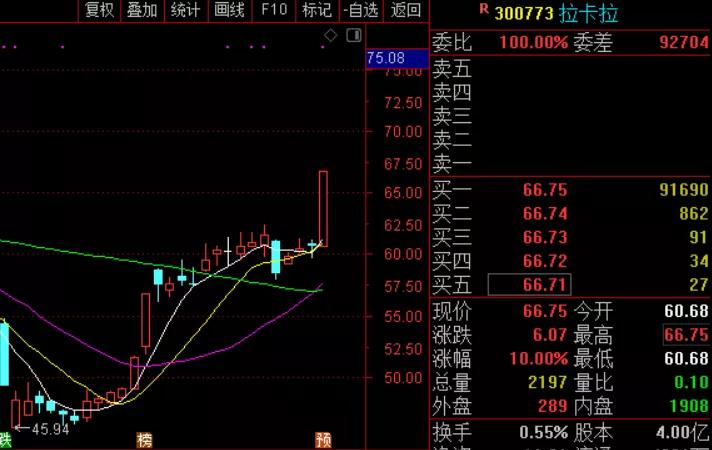Click the 榜 marker below chart

(x=144, y=440)
